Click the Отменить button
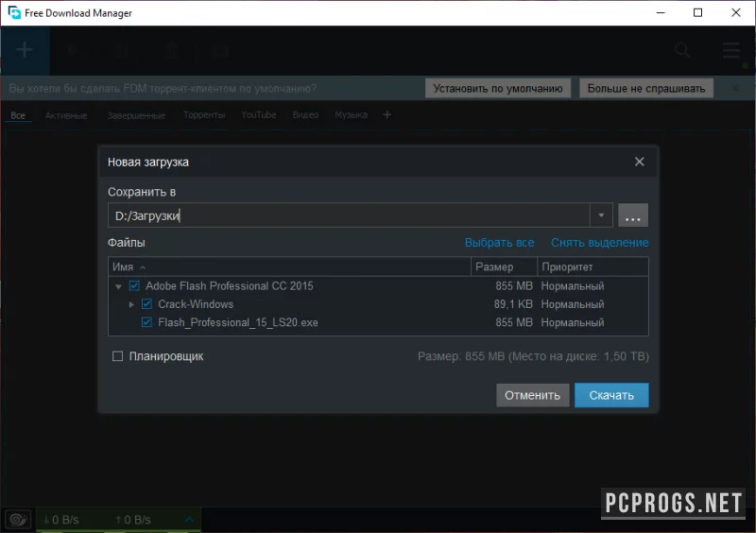The width and height of the screenshot is (756, 533). 532,395
